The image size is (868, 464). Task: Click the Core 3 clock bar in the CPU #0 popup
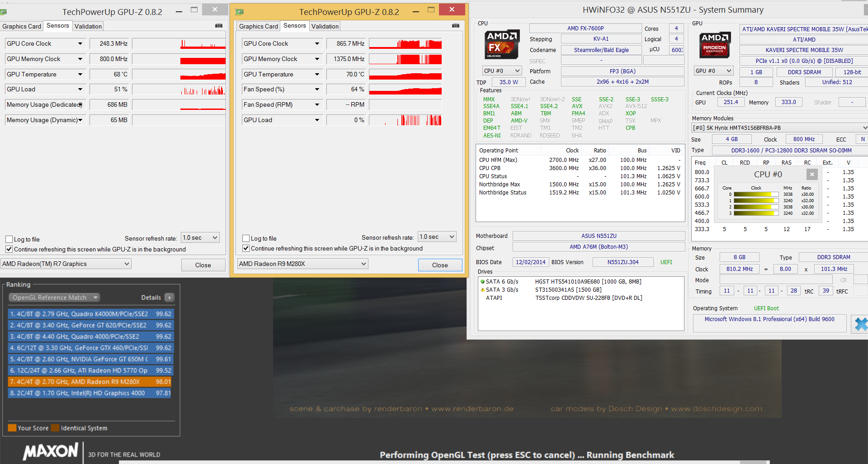(756, 213)
